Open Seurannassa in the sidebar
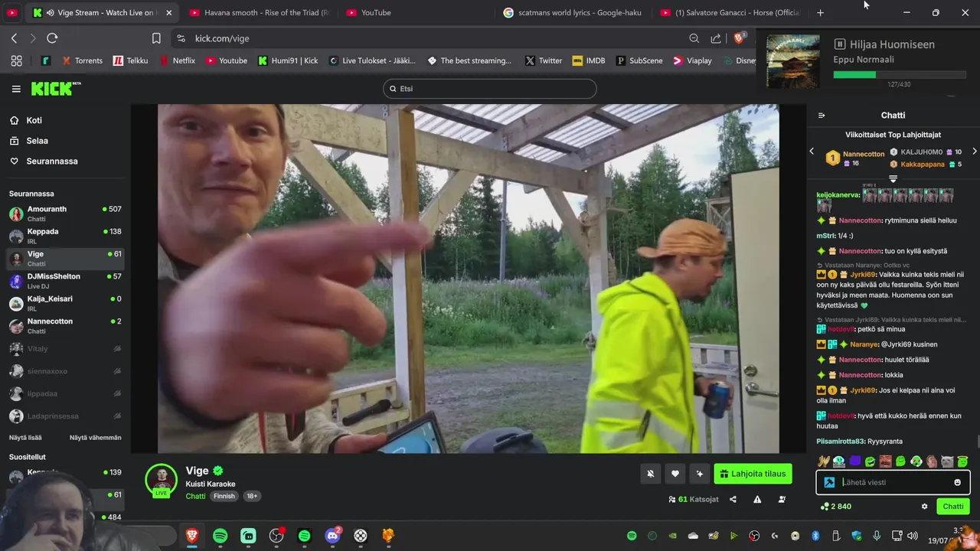Image resolution: width=980 pixels, height=551 pixels. 44,161
